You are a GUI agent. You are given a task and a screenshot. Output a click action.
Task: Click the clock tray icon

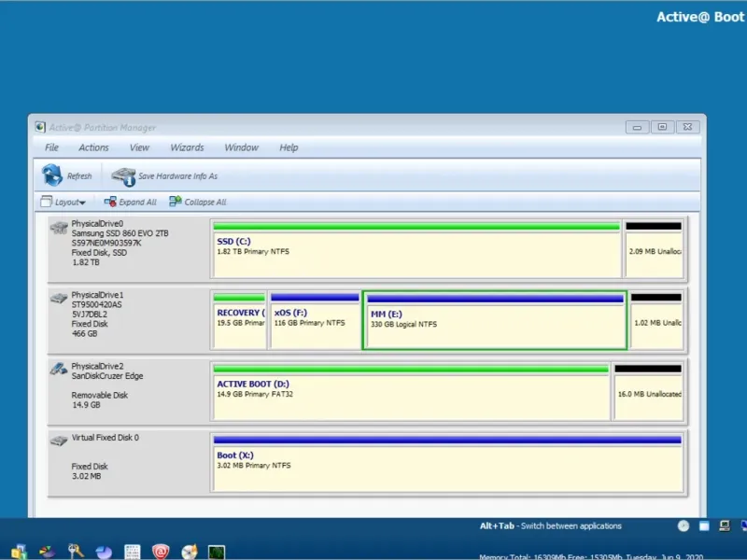click(684, 525)
